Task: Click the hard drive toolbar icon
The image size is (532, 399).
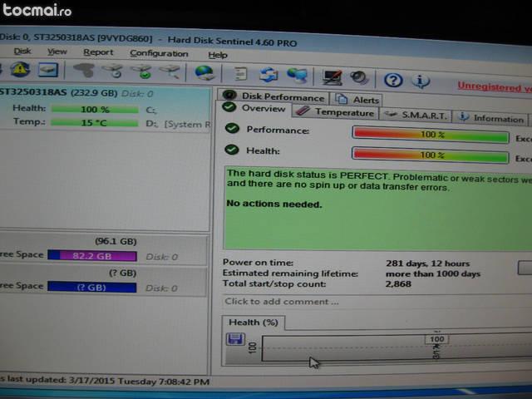Action: tap(48, 70)
